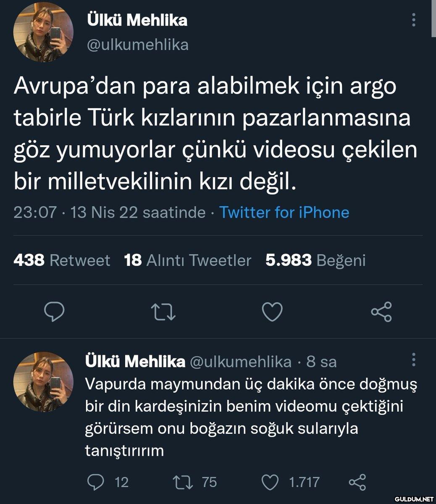This screenshot has width=436, height=504.
Task: Open the @ulkumehlika handle under header name
Action: (137, 45)
